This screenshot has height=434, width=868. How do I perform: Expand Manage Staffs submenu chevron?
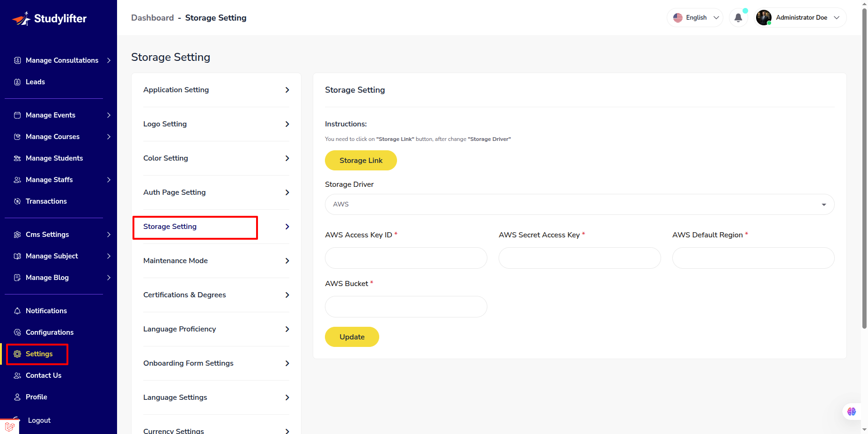click(109, 180)
